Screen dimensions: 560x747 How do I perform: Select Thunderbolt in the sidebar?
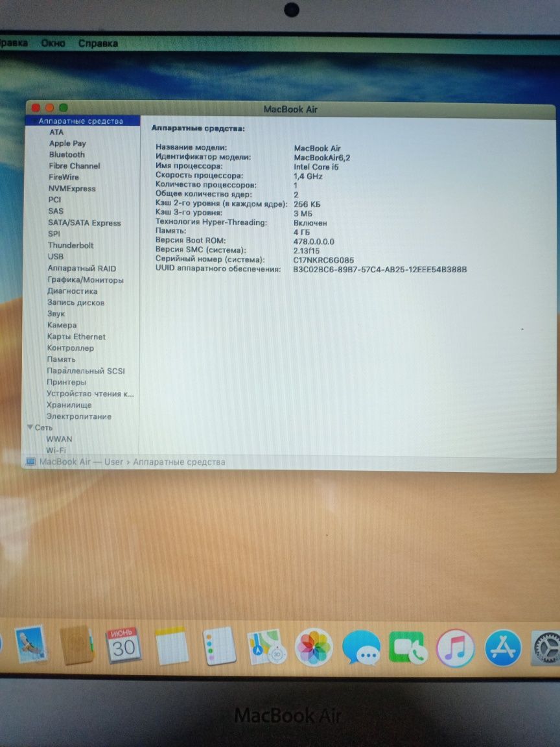[x=71, y=245]
